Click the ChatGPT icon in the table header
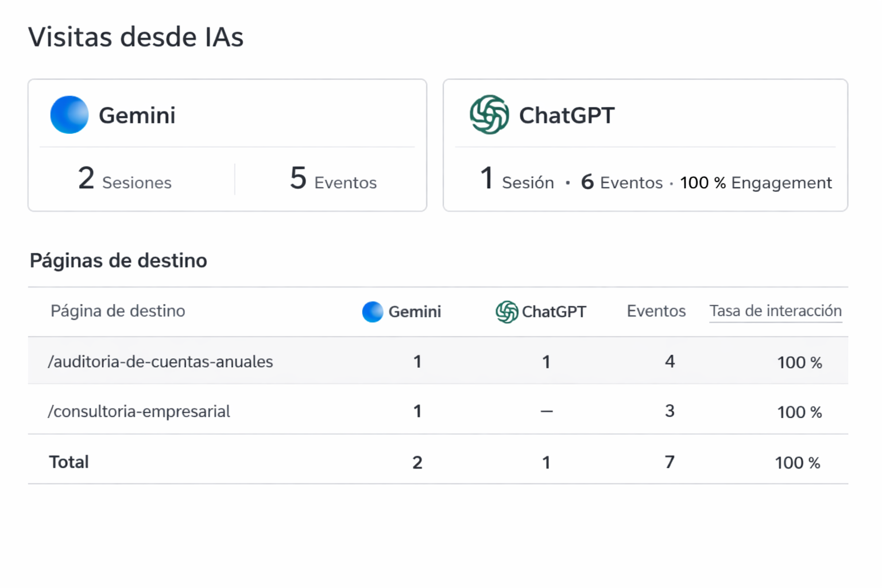The image size is (882, 588). point(506,312)
